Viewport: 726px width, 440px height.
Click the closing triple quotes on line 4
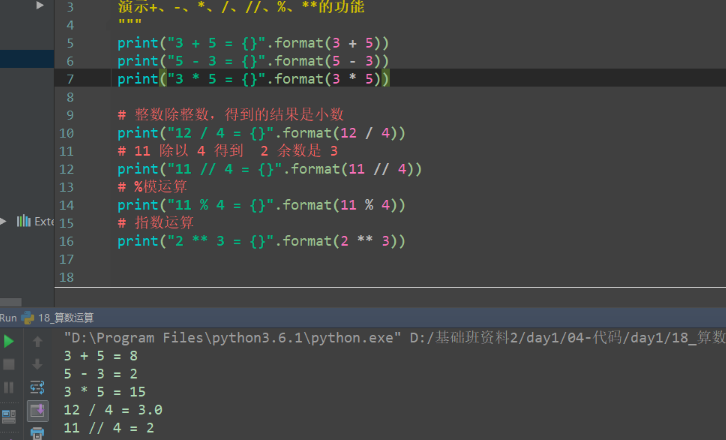click(x=130, y=23)
